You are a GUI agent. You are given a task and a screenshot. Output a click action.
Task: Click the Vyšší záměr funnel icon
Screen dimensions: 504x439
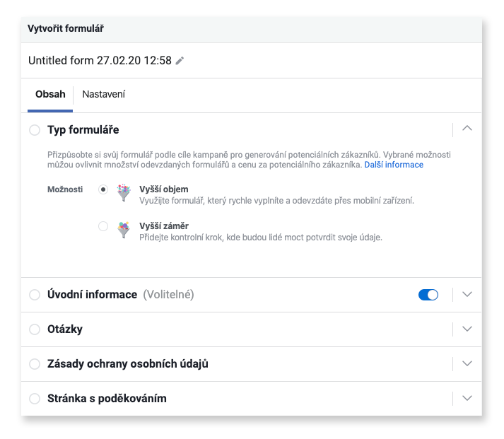124,230
